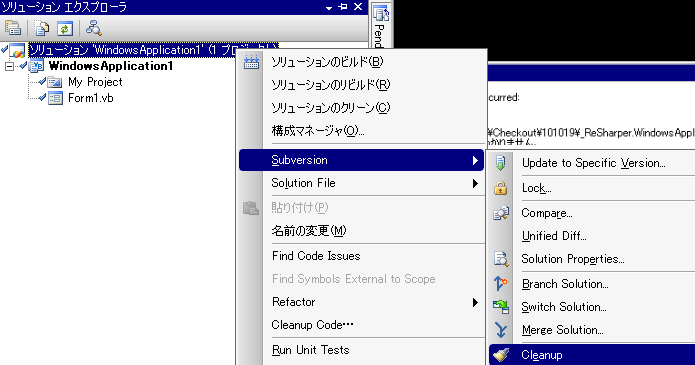695x365 pixels.
Task: Choose Run Unit Tests menu entry
Action: [x=361, y=350]
